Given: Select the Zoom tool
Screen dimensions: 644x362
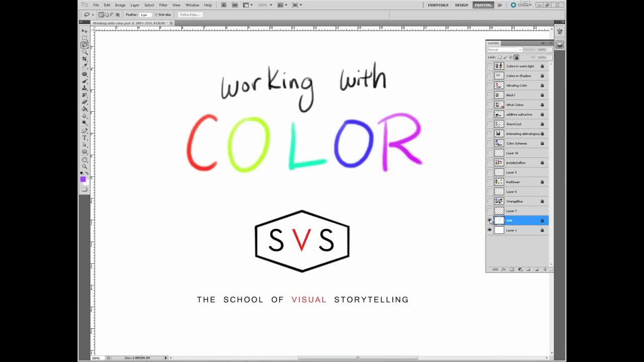Looking at the screenshot, I should tap(85, 166).
